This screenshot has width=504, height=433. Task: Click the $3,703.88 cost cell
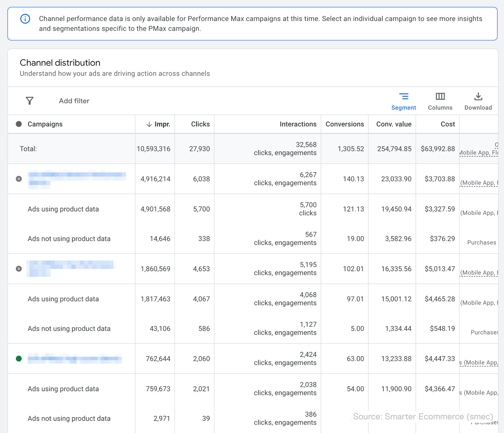pos(440,179)
